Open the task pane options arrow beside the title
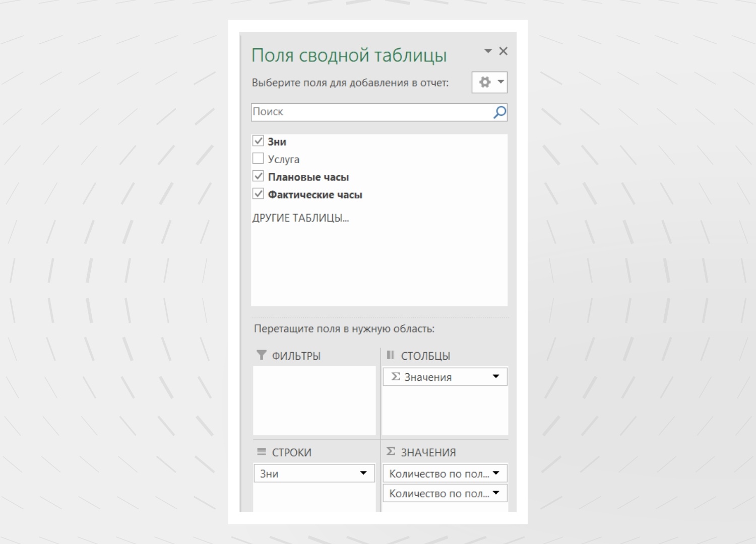The width and height of the screenshot is (756, 544). click(x=488, y=51)
